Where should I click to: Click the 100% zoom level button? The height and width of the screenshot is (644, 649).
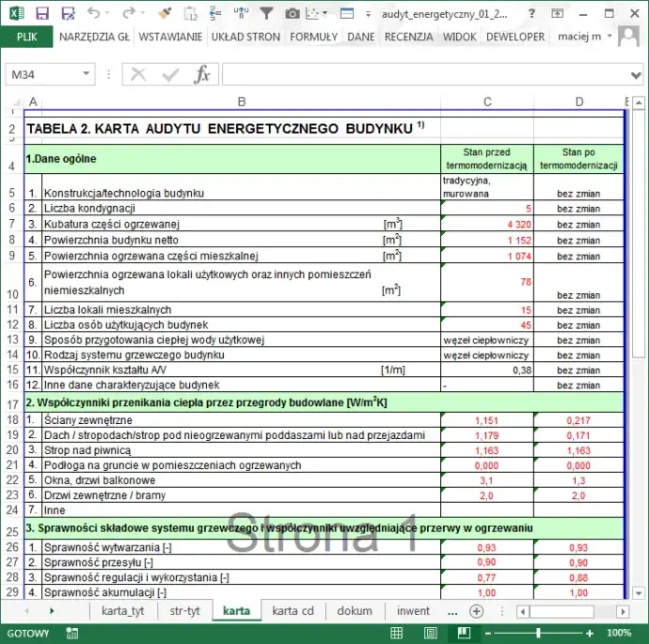(619, 634)
